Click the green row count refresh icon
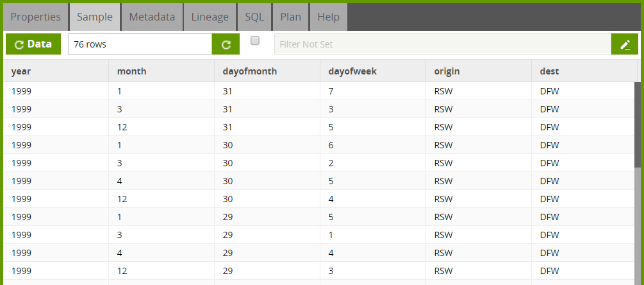Viewport: 644px width, 285px height. click(x=226, y=44)
